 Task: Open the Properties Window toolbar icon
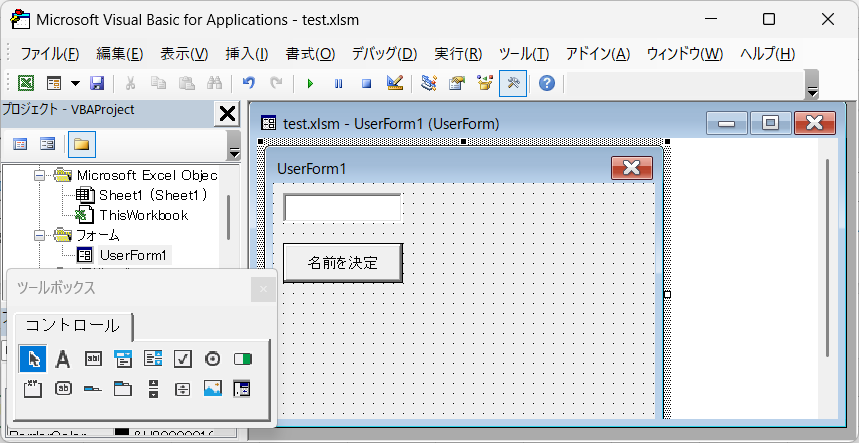[456, 83]
